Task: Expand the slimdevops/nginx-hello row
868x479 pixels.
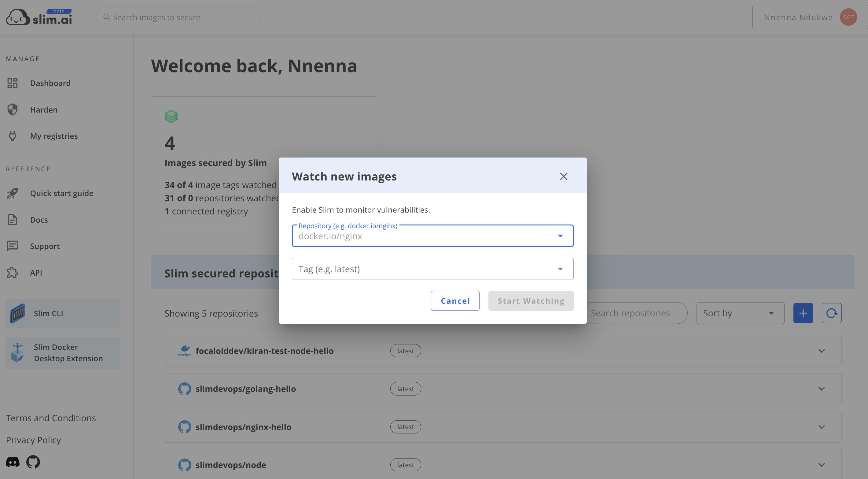Action: (x=822, y=427)
